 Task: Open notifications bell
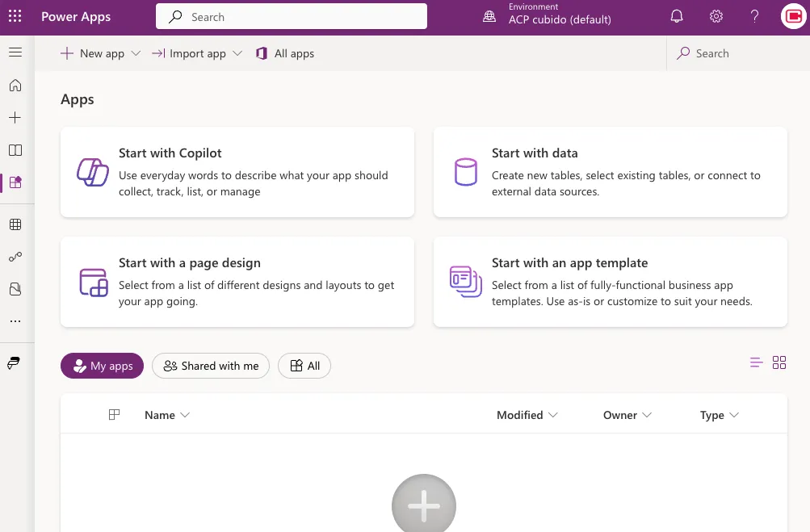[x=676, y=16]
